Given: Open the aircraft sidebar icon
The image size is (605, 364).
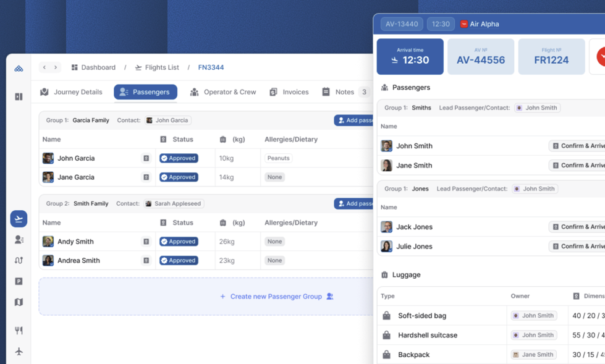Looking at the screenshot, I should pyautogui.click(x=19, y=351).
